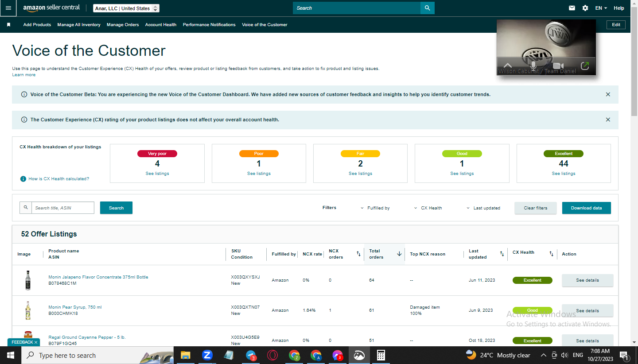The height and width of the screenshot is (364, 638).
Task: See details for Regal Ground Cayenne Pepper
Action: coord(587,341)
